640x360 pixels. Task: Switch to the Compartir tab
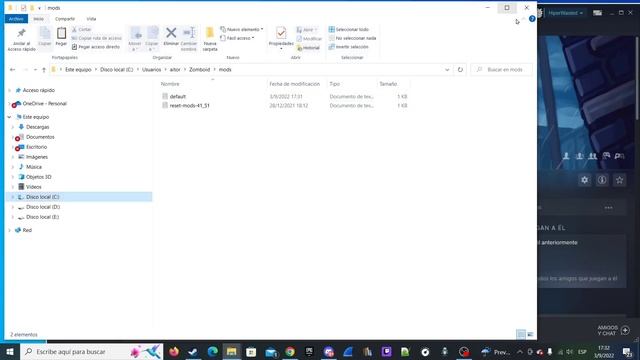(64, 19)
